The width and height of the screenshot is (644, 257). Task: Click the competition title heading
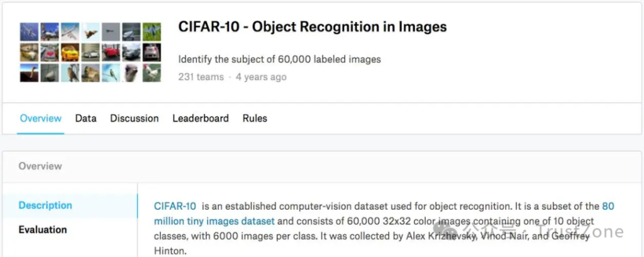(x=313, y=27)
